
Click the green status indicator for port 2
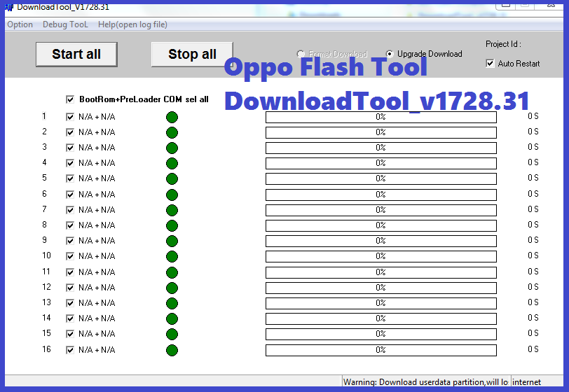pyautogui.click(x=172, y=133)
